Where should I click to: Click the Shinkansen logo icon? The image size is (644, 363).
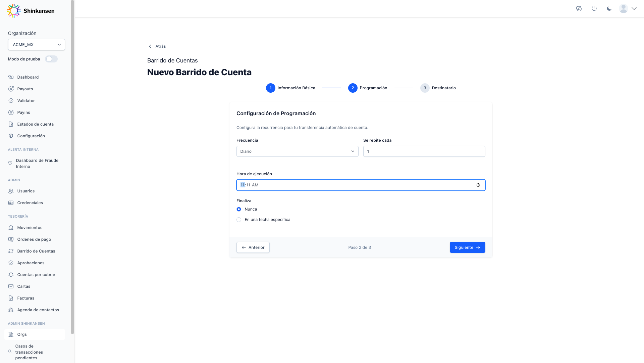tap(14, 11)
